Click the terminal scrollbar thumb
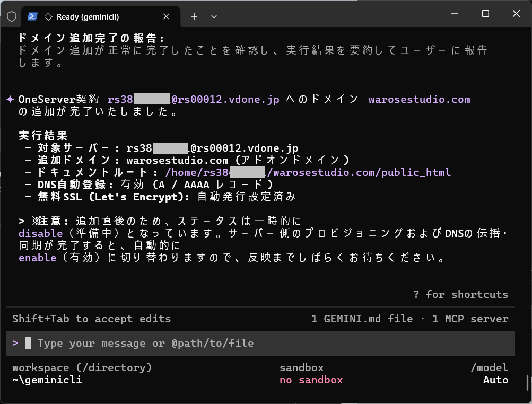This screenshot has height=404, width=532. pos(528,383)
